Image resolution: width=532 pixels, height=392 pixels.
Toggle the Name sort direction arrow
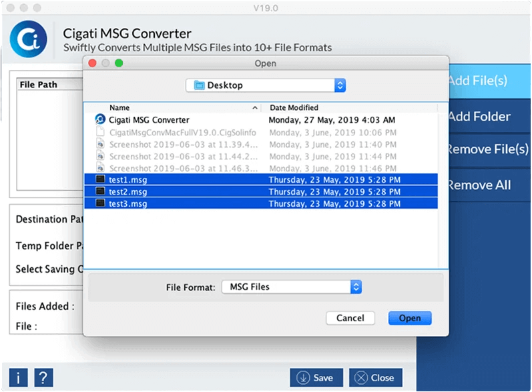[255, 108]
